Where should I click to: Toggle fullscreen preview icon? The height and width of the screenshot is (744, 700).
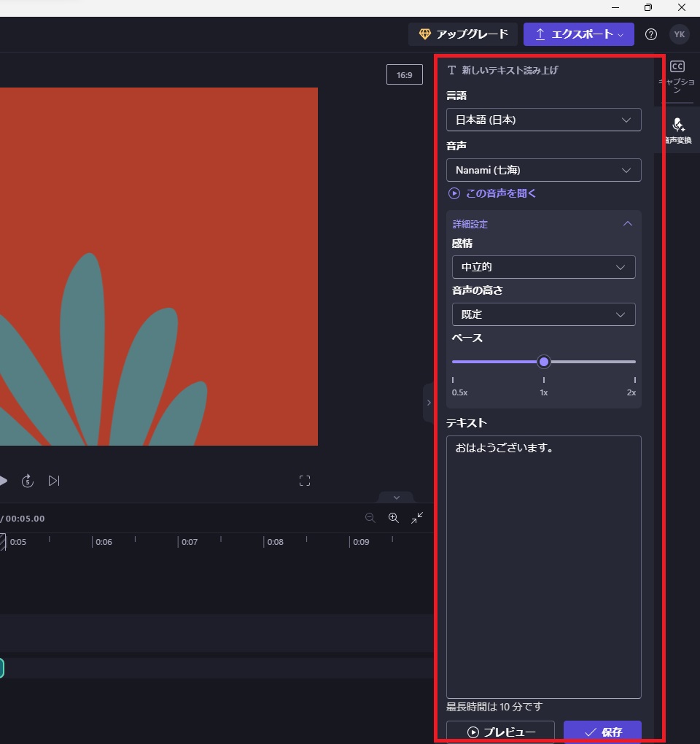click(x=305, y=481)
